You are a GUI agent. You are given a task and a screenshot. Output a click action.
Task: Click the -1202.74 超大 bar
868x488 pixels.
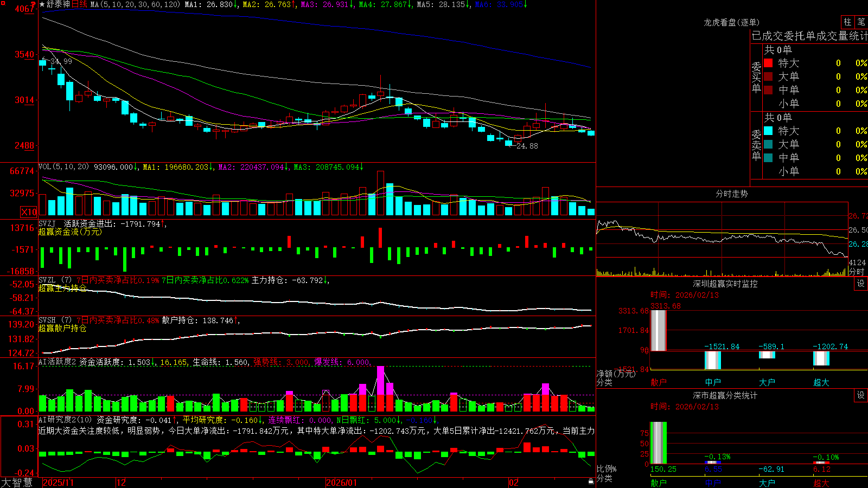821,358
